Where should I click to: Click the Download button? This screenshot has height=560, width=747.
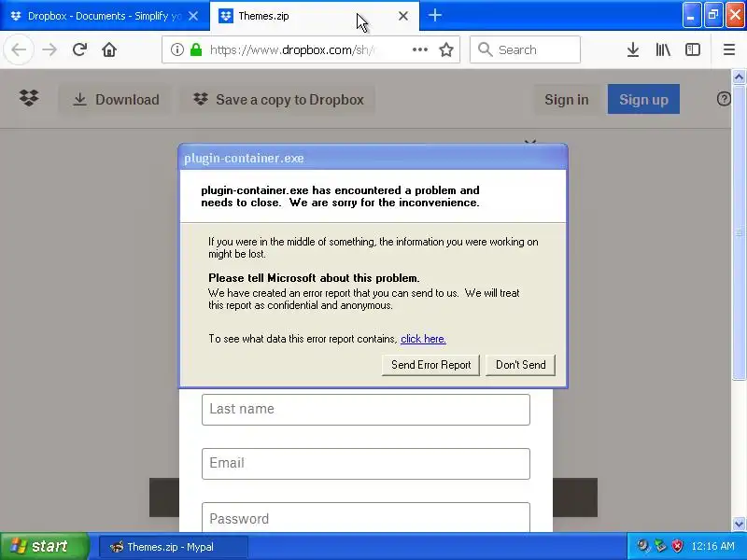click(116, 100)
